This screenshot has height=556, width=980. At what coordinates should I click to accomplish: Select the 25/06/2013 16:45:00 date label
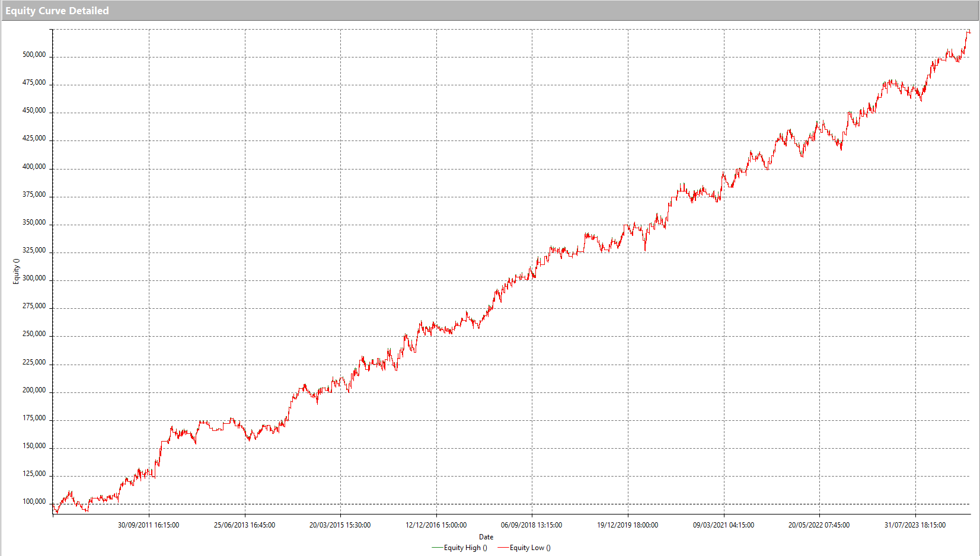point(244,525)
